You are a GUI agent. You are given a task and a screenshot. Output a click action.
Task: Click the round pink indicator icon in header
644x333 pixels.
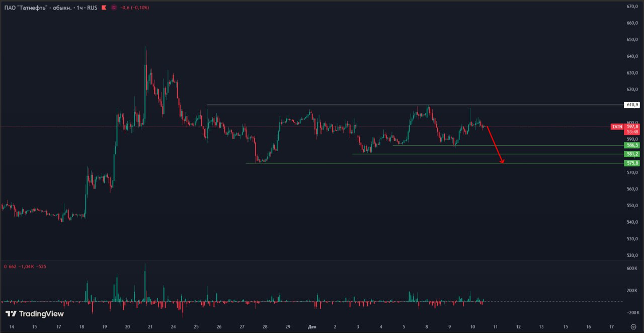(114, 8)
